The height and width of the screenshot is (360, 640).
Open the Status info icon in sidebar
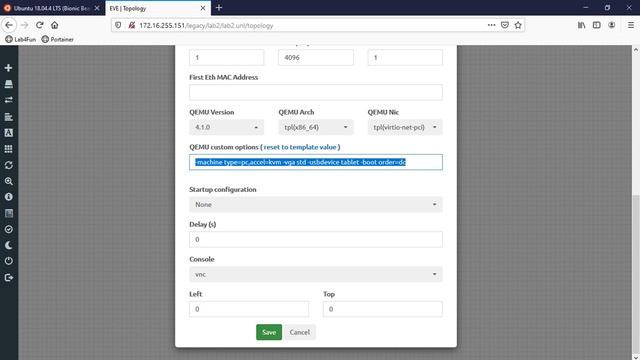(9, 197)
